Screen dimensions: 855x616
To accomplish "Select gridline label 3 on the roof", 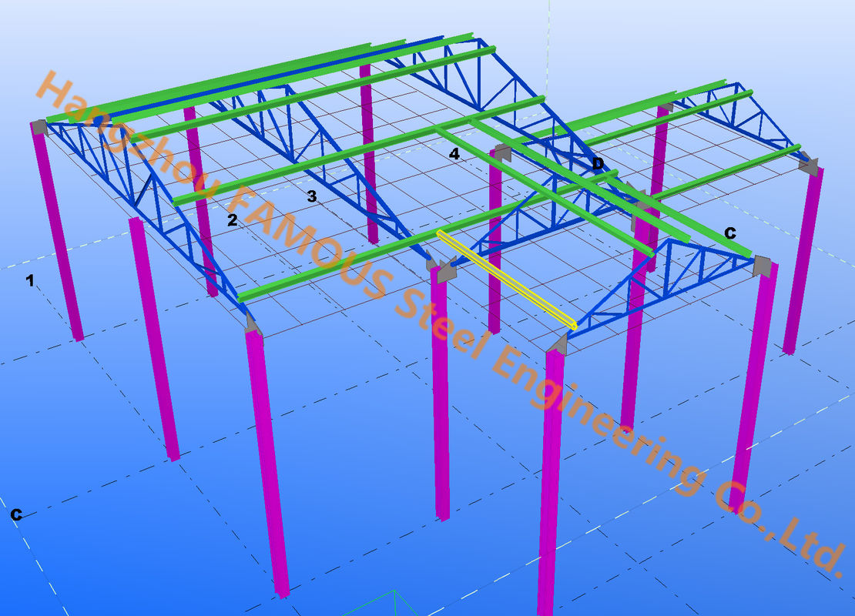I will coord(311,196).
